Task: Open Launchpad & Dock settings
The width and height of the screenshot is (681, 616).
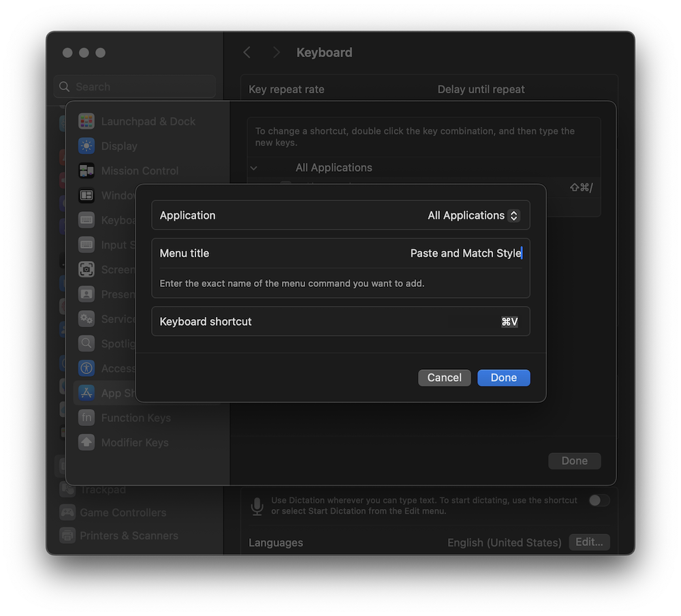Action: tap(86, 121)
